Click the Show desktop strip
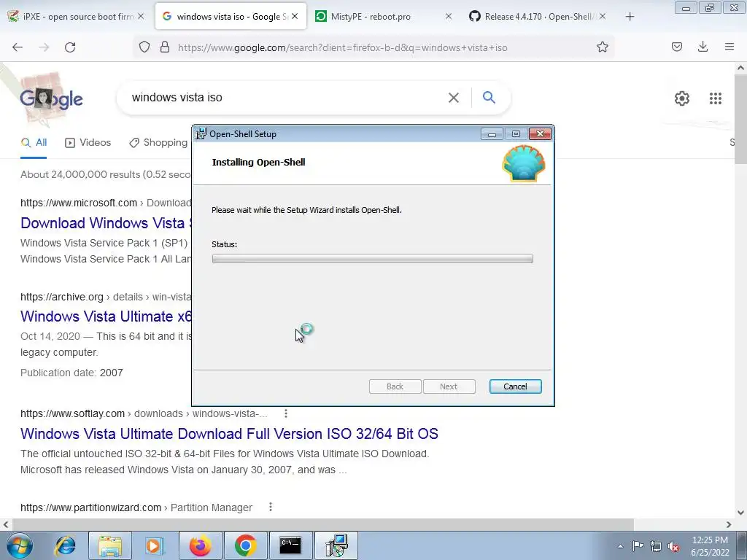Screen dimensions: 747x560 click(742, 545)
